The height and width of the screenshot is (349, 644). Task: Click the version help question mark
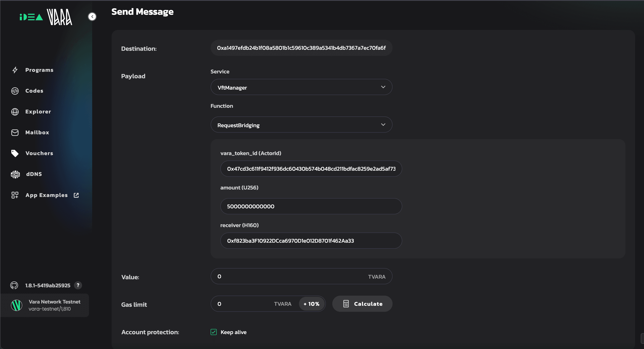(78, 285)
